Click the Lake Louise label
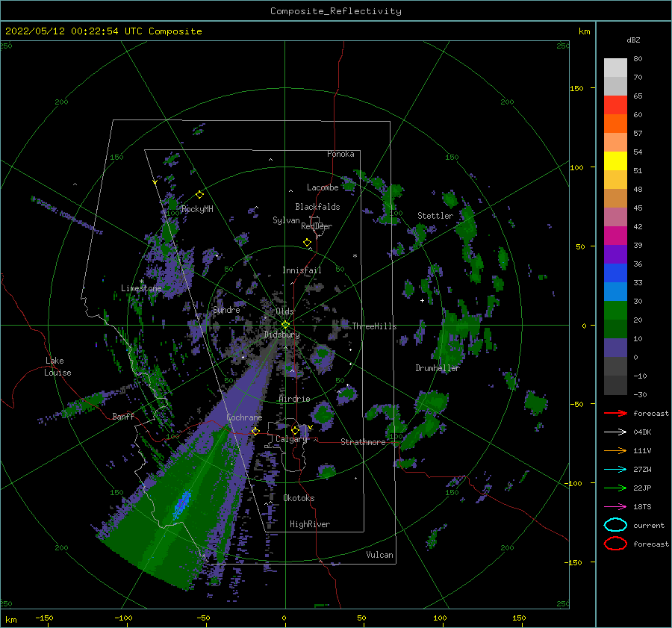Screen dimensions: 672x628 tap(57, 367)
